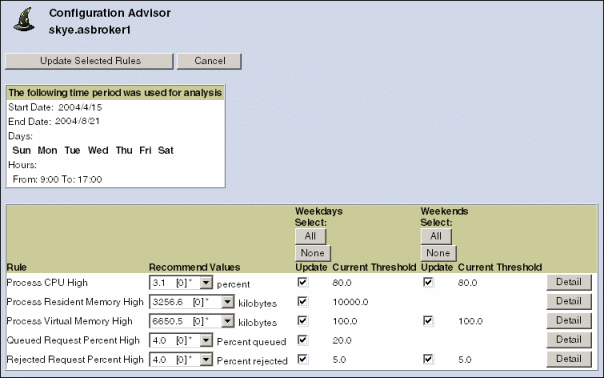The image size is (604, 378).
Task: Click the End Date value 2004/8/21
Action: [77, 121]
